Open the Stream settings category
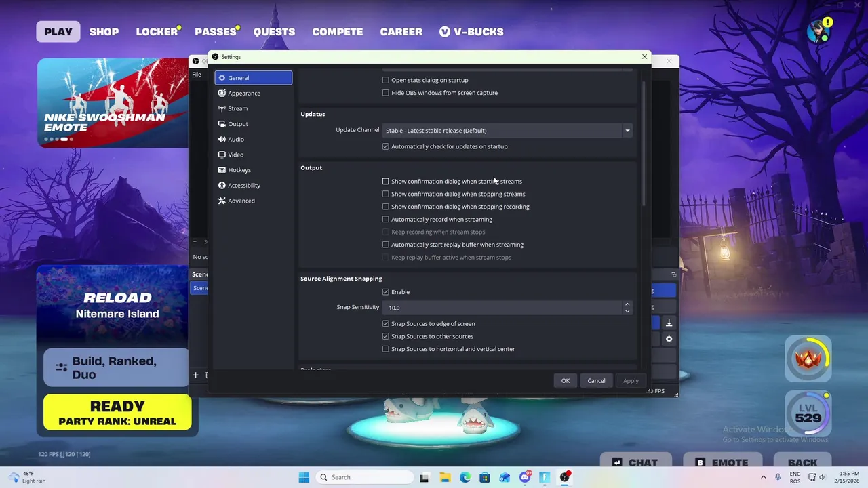Image resolution: width=868 pixels, height=488 pixels. tap(254, 108)
